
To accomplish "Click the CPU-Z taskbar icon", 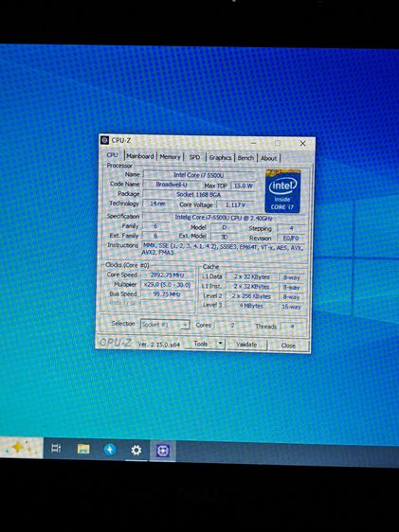I will click(x=163, y=451).
